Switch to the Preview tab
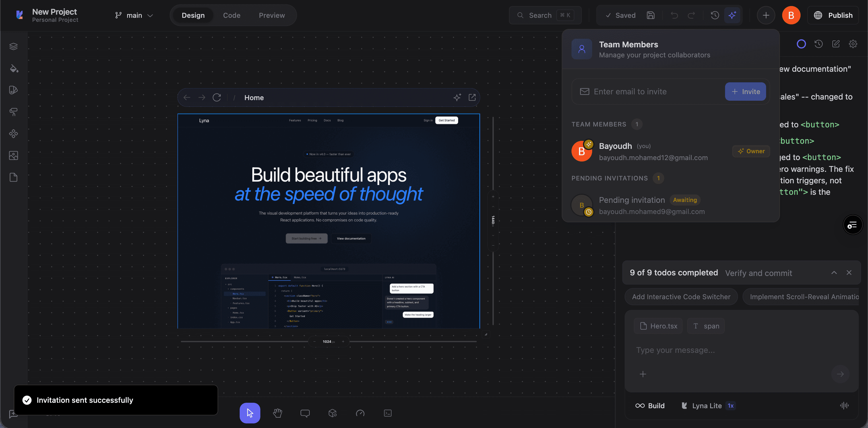 (x=272, y=15)
